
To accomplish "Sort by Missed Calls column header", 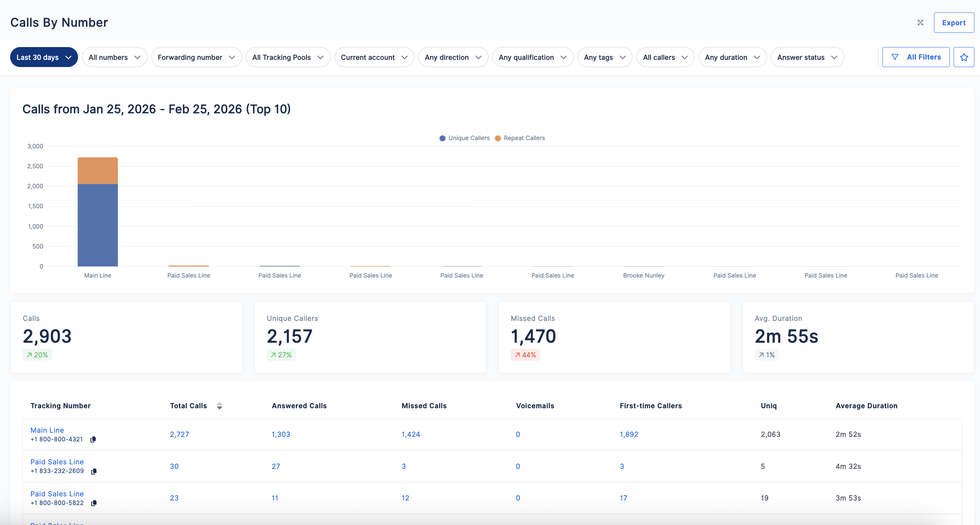I will (x=424, y=406).
